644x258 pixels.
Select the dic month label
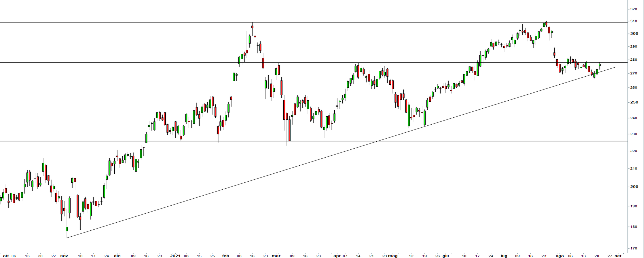click(117, 256)
